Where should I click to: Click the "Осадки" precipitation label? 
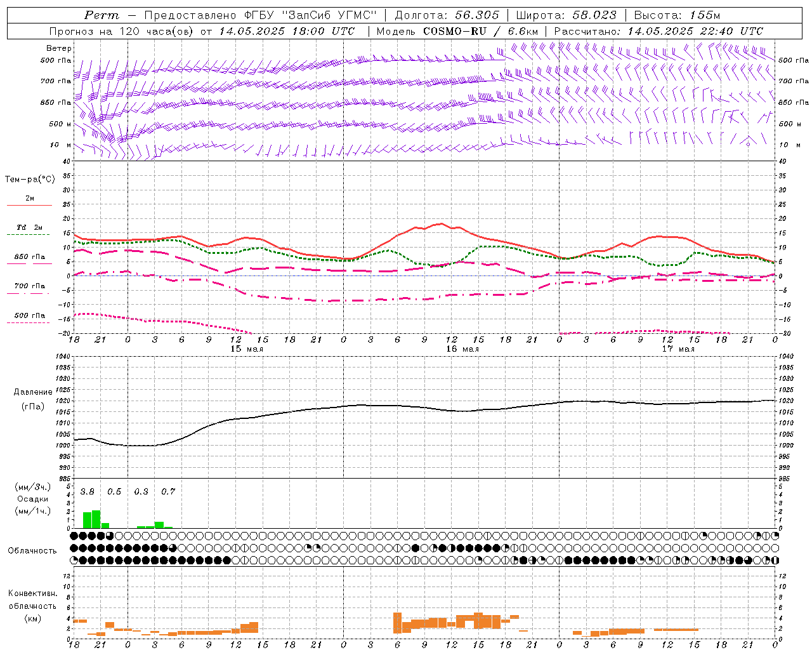32,499
